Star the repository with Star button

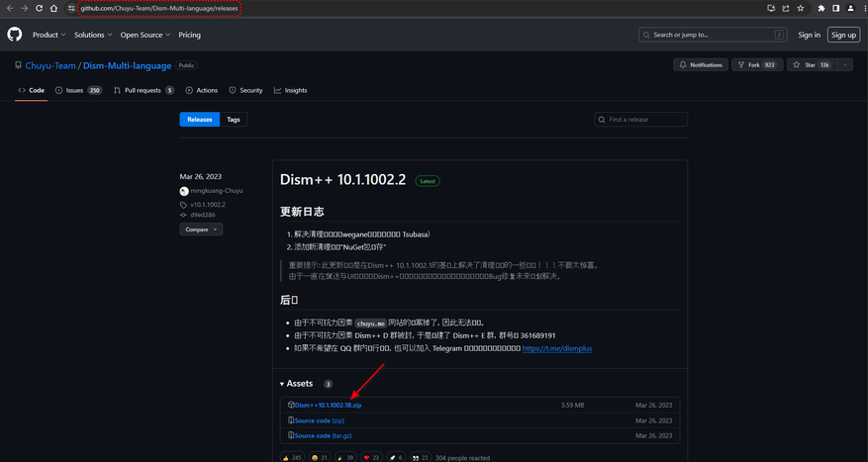(813, 64)
